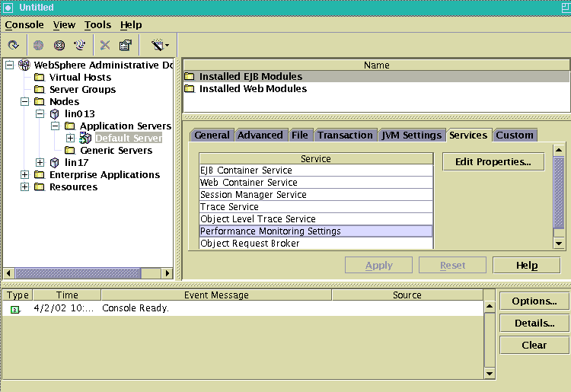
Task: Select Performance Monitoring Settings row
Action: [x=316, y=231]
